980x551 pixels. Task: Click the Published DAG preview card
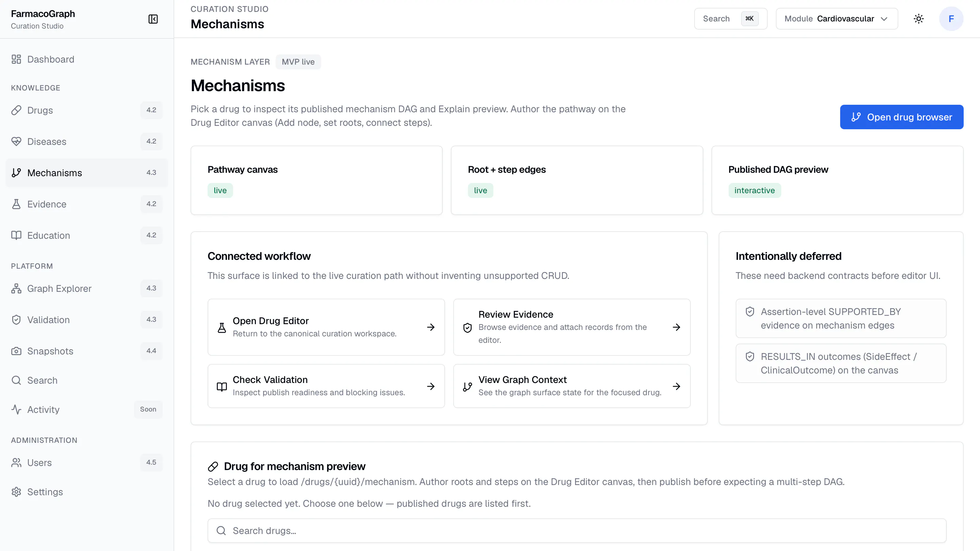(x=837, y=180)
